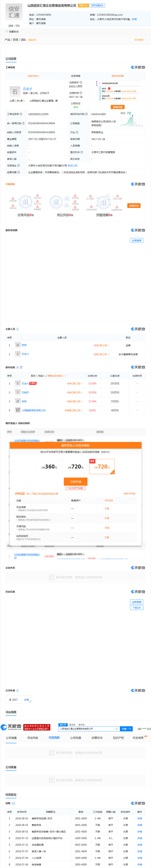Click help icon beside 经营范围
This screenshot has height=868, width=151.
(19, 172)
